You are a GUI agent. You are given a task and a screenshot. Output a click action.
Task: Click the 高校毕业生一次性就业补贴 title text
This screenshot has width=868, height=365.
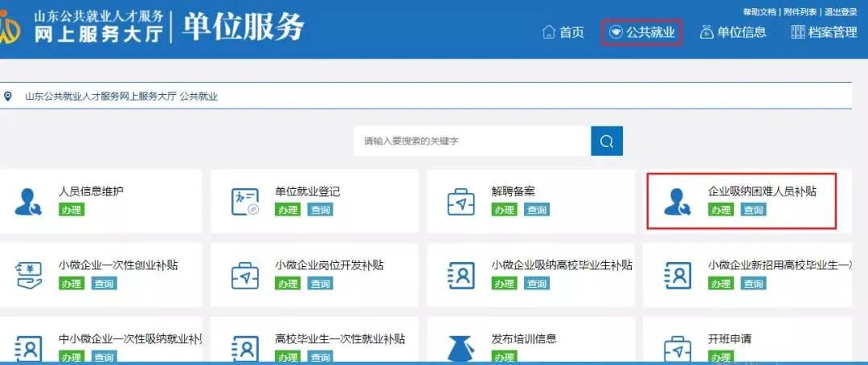tap(340, 338)
